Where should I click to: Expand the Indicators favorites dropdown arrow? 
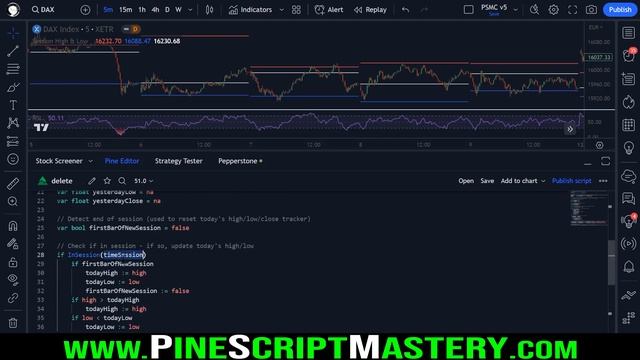coord(282,10)
